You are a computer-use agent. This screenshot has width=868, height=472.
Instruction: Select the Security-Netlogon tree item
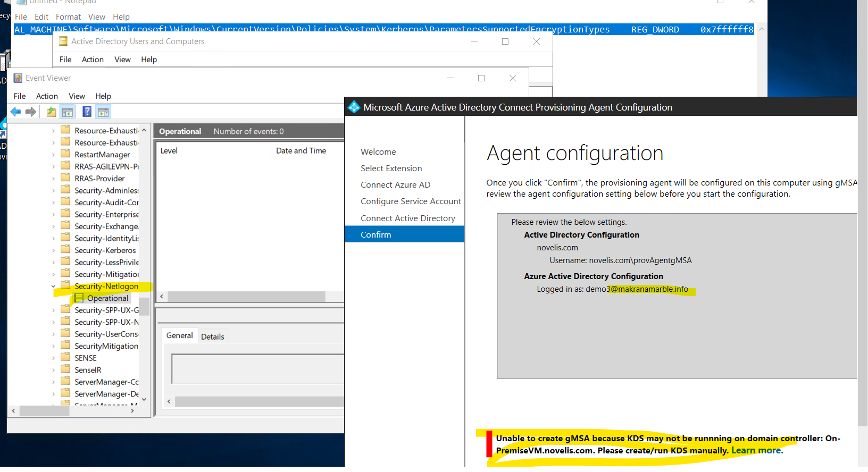[106, 286]
